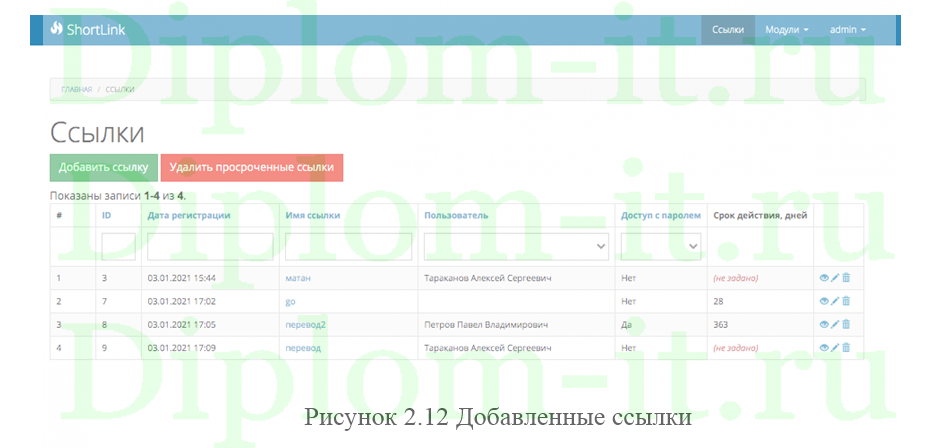Open the Ссылки navbar tab
Screen dimensions: 932x448
click(x=728, y=30)
